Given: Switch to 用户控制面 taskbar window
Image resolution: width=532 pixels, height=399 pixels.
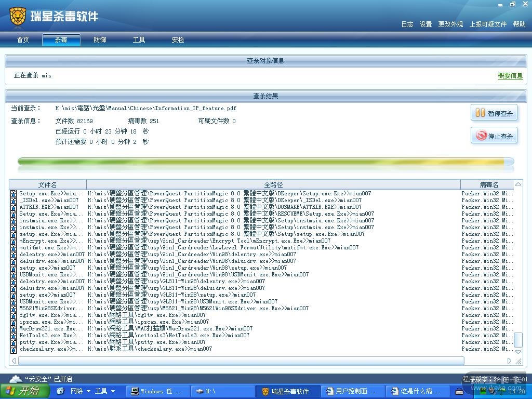Looking at the screenshot, I should (353, 391).
